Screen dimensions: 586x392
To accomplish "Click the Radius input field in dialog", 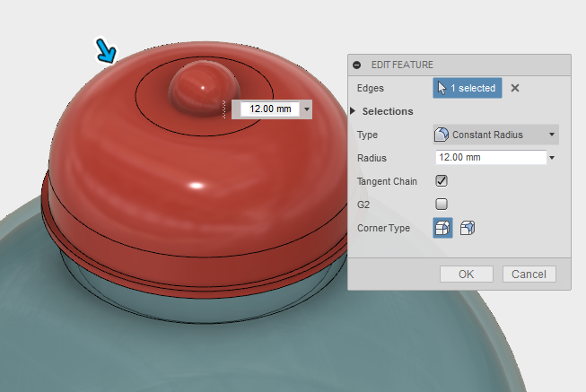I will (491, 157).
